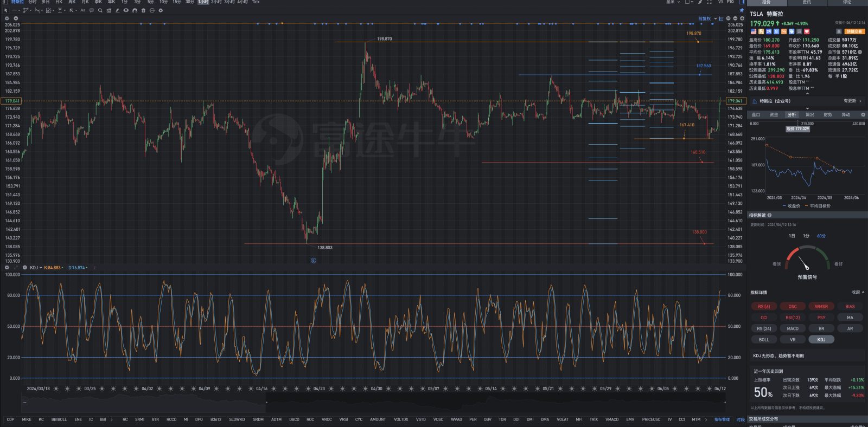Open the F10 company info
This screenshot has width=868, height=427.
(x=730, y=2)
